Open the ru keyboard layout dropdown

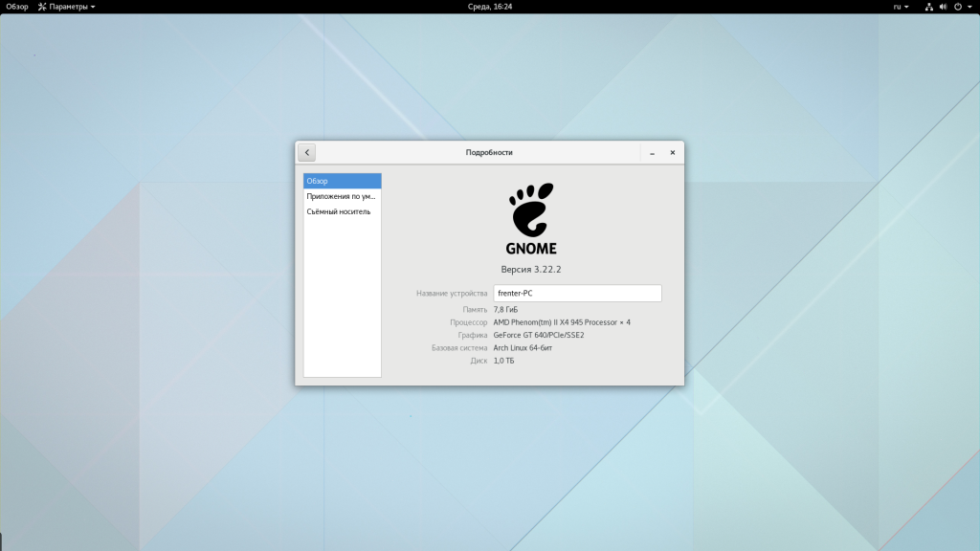[901, 7]
